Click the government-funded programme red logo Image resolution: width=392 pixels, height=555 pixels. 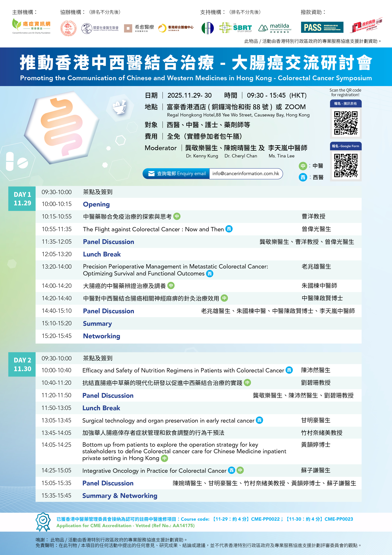pos(366,26)
